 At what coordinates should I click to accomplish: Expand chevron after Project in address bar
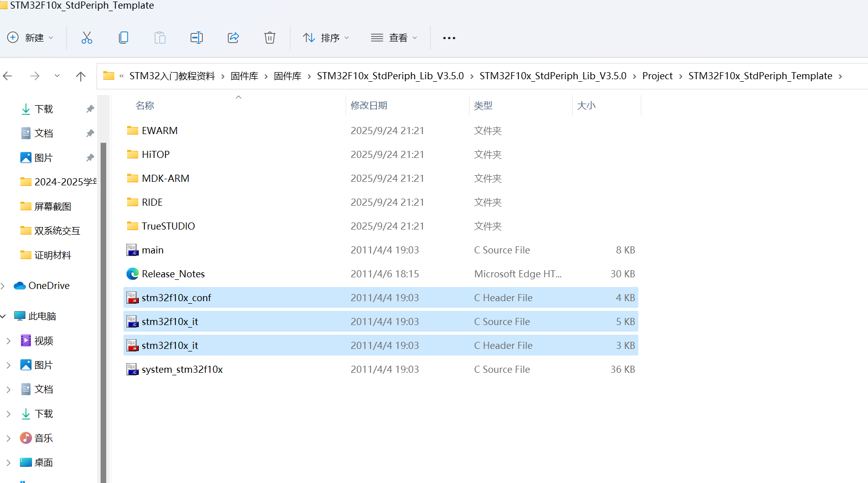(680, 76)
